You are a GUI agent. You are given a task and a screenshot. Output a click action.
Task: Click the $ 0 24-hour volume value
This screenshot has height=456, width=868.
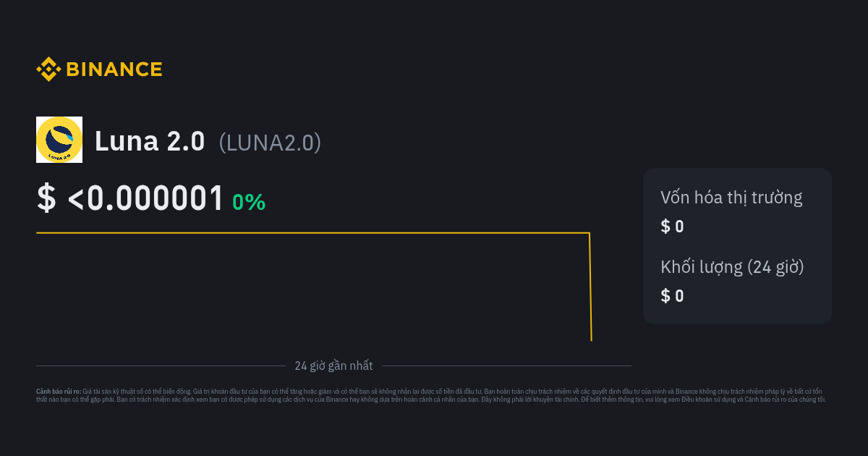pos(672,295)
